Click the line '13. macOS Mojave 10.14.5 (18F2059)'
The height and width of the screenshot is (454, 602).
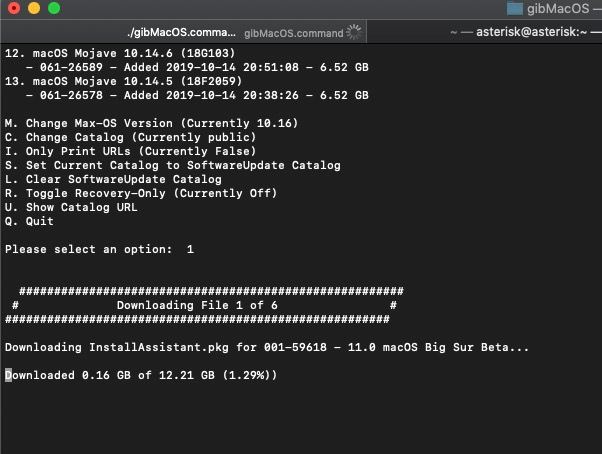click(123, 81)
